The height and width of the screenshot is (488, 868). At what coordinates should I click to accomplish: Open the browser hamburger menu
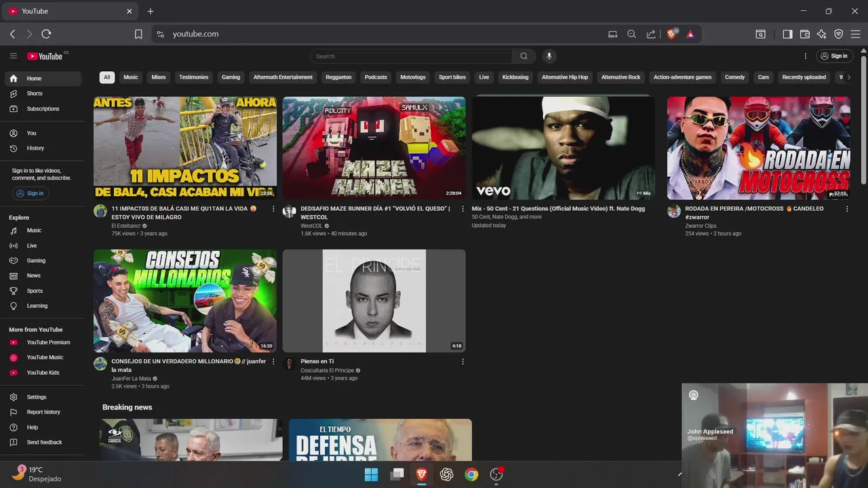point(856,34)
